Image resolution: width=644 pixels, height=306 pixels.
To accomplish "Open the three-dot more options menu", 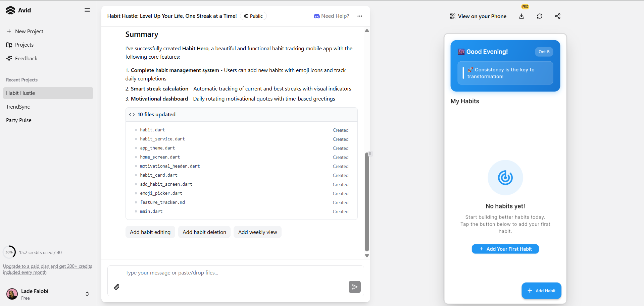I will [360, 16].
